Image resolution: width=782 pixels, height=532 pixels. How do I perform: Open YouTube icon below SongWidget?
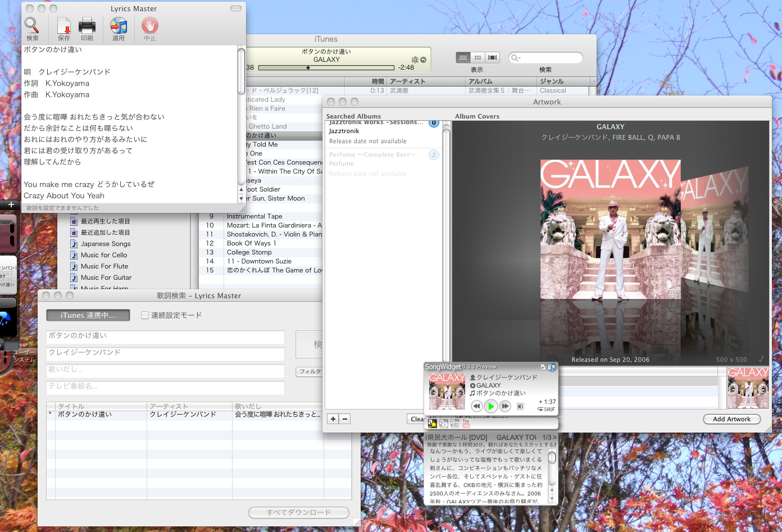(x=466, y=424)
